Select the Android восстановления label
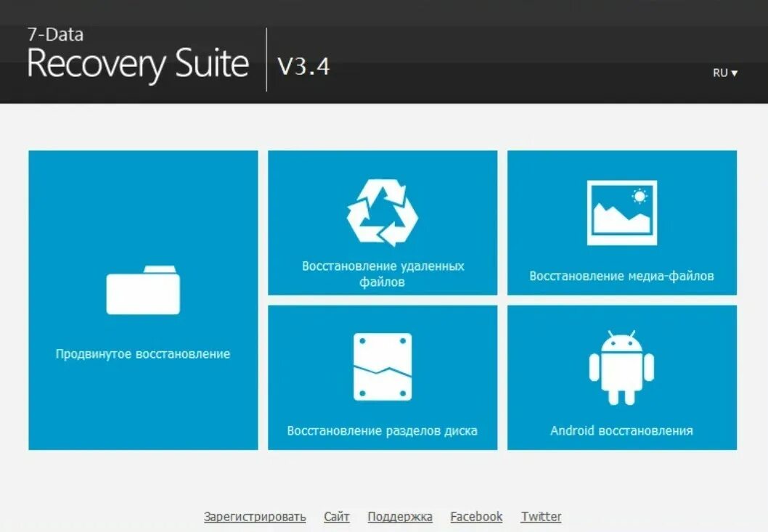The width and height of the screenshot is (768, 532). coord(621,430)
